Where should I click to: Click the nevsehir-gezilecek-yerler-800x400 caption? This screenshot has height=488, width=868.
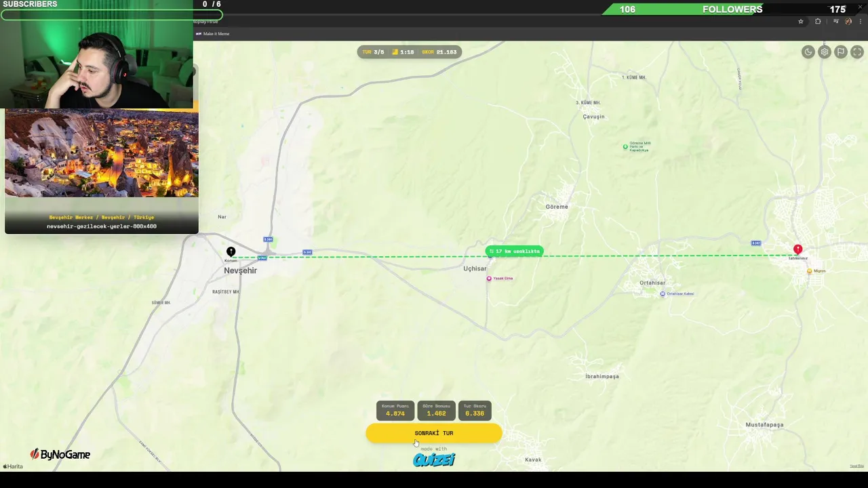102,226
